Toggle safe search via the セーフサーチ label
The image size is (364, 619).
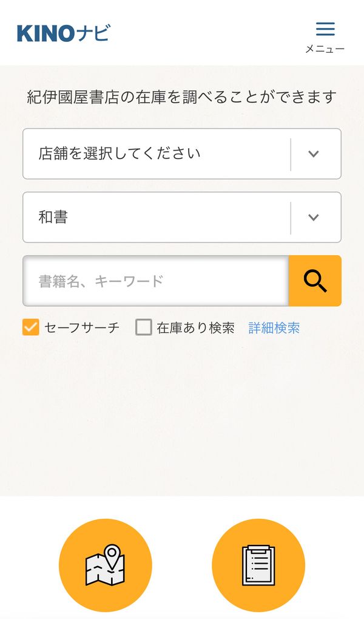click(x=82, y=327)
